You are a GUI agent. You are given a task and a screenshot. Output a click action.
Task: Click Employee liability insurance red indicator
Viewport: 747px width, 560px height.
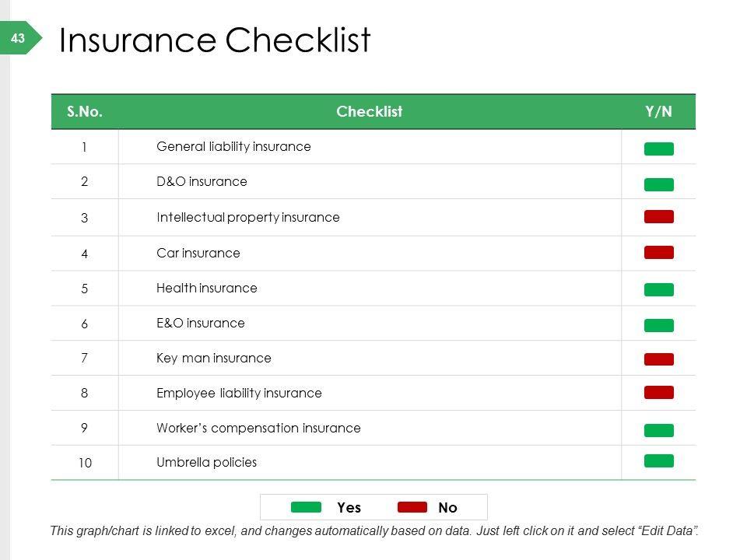pos(658,392)
